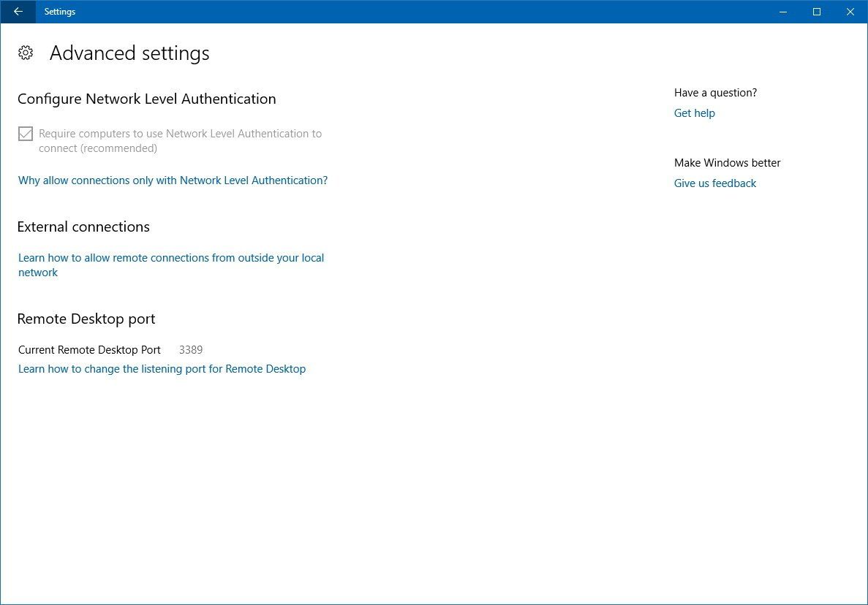This screenshot has height=605, width=868.
Task: Click the Remote Desktop port heading
Action: pyautogui.click(x=86, y=319)
